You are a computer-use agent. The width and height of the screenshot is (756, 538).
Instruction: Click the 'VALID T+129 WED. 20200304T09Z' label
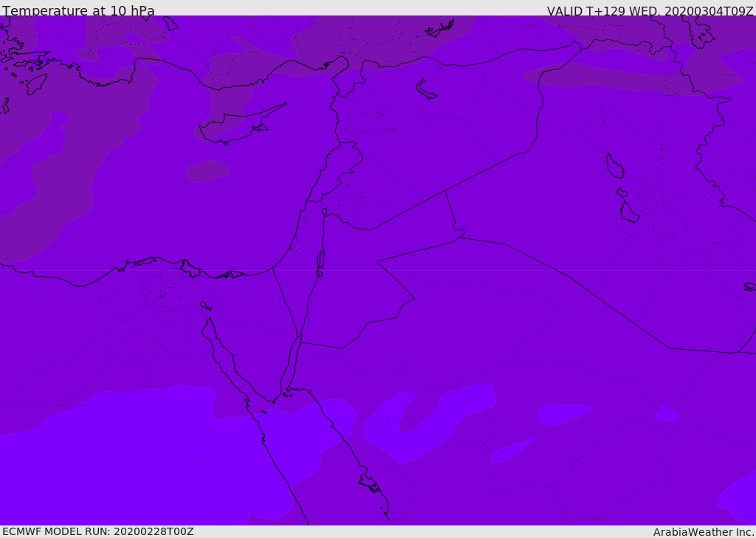[650, 10]
